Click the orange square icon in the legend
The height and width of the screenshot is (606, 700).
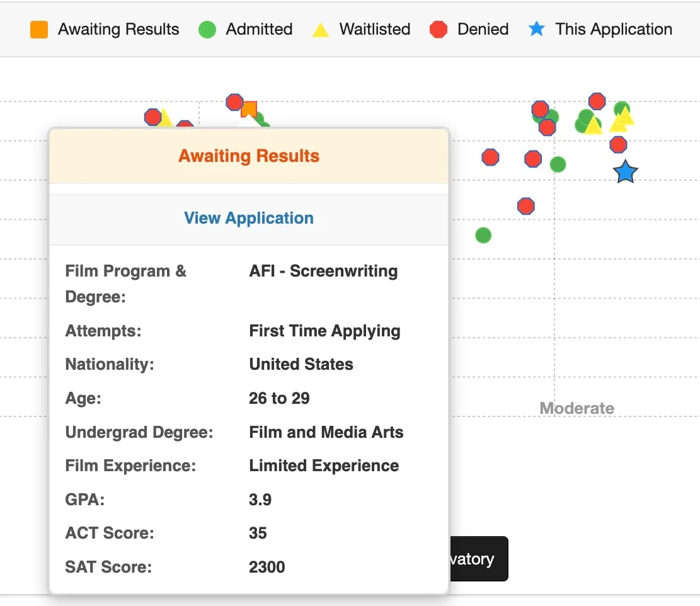tap(38, 29)
